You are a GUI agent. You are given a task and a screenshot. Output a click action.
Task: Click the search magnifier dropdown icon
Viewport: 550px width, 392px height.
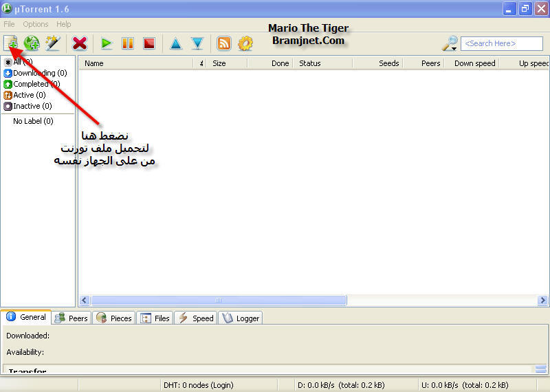[450, 43]
